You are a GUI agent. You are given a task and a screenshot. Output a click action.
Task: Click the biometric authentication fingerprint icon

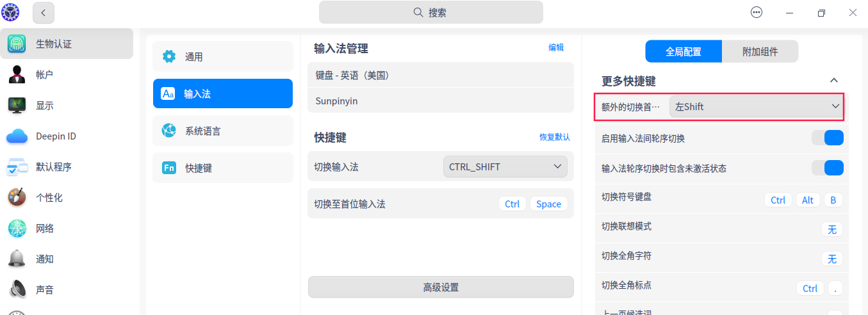click(17, 44)
